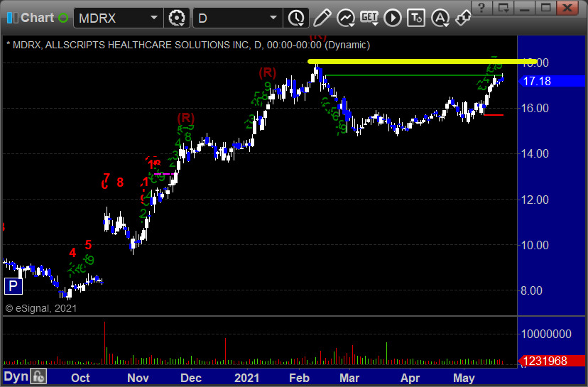This screenshot has width=588, height=387.
Task: Open the text template tool icon
Action: (x=416, y=18)
